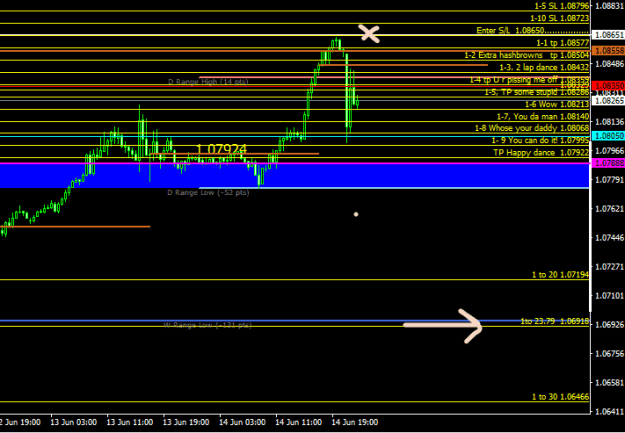Image resolution: width=625 pixels, height=433 pixels.
Task: Click the '1-5 SL 1.08796' line label
Action: (562, 6)
